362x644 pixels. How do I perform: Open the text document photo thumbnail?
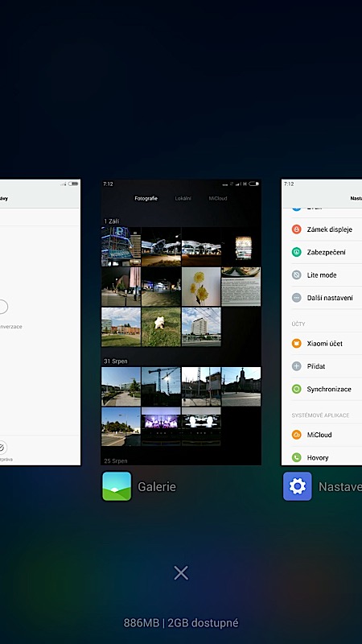(x=241, y=287)
